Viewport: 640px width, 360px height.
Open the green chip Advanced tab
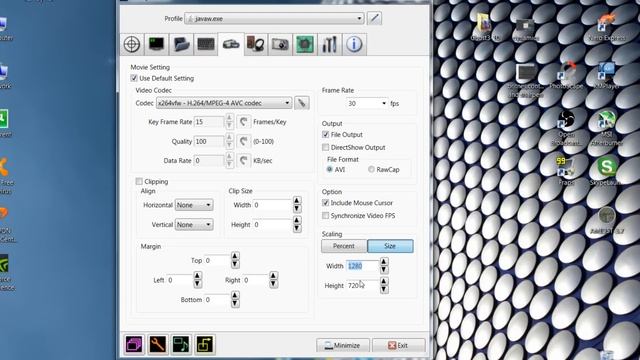pos(305,44)
